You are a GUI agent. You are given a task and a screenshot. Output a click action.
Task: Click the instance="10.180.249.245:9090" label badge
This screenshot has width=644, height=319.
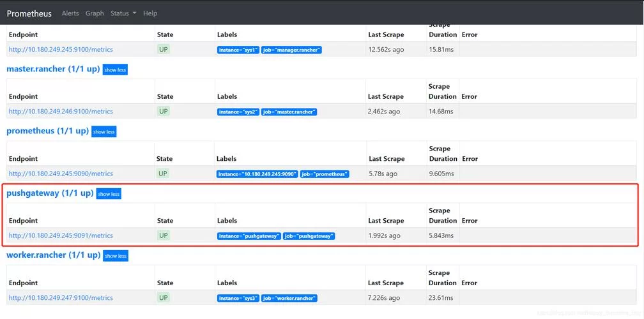click(x=257, y=174)
